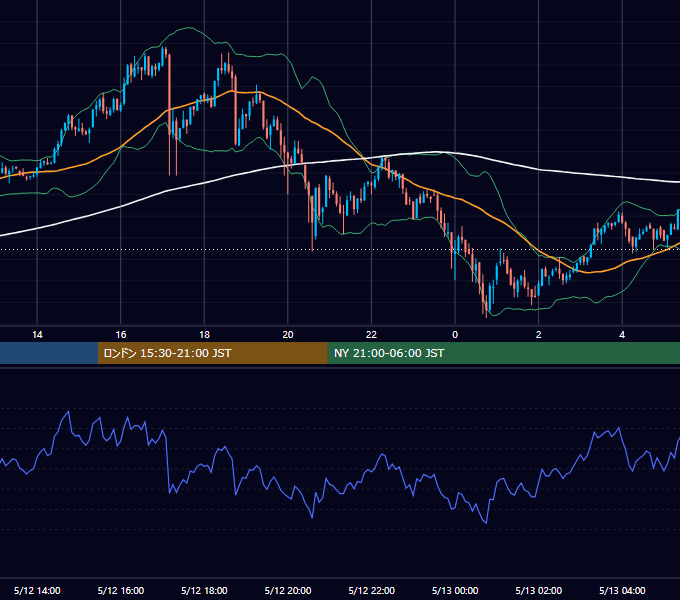Click the 5/12 20:00 label on oscillator axis
This screenshot has width=680, height=600.
[288, 590]
